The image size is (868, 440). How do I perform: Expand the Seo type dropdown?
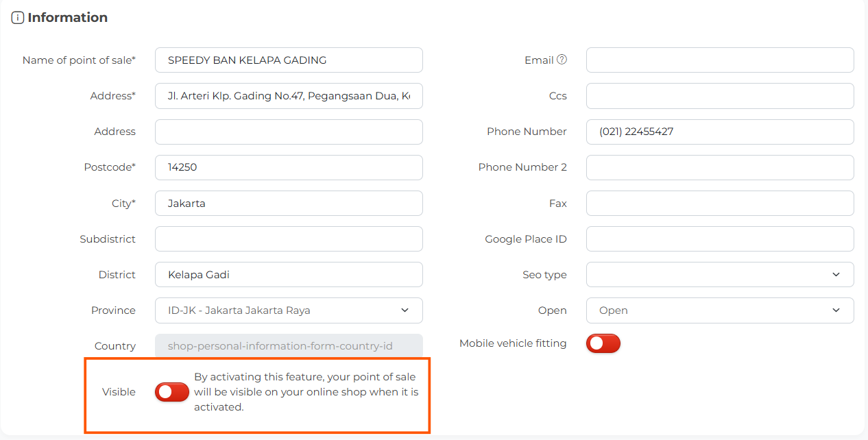click(720, 275)
